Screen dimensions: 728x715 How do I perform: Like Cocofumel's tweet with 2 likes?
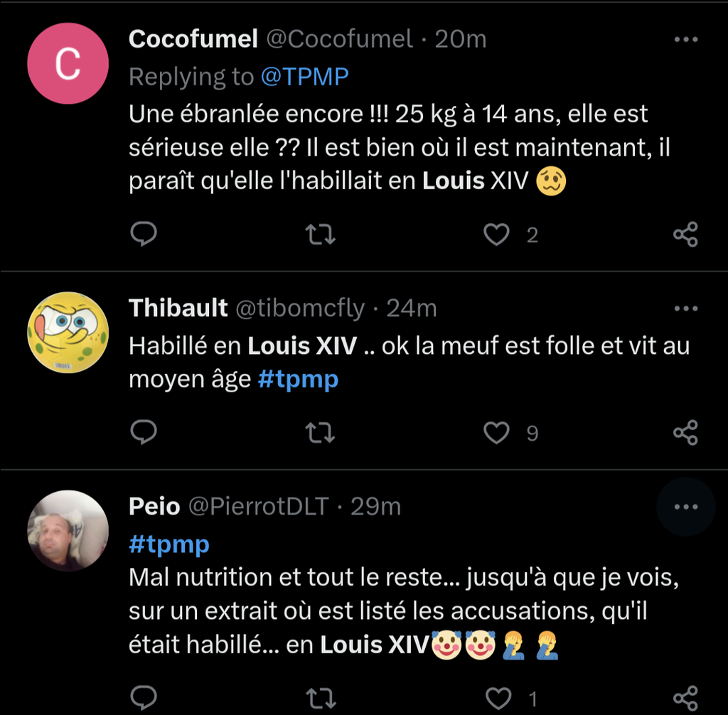[496, 235]
